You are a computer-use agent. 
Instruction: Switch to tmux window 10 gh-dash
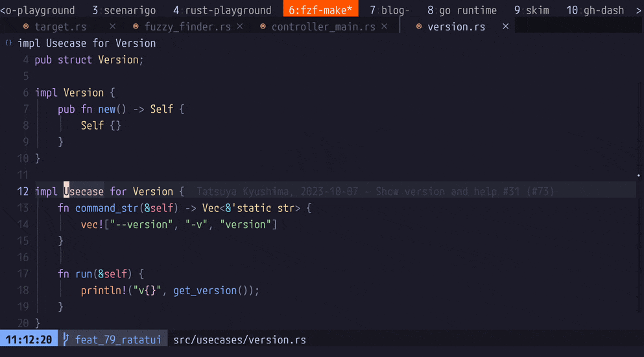click(x=595, y=10)
